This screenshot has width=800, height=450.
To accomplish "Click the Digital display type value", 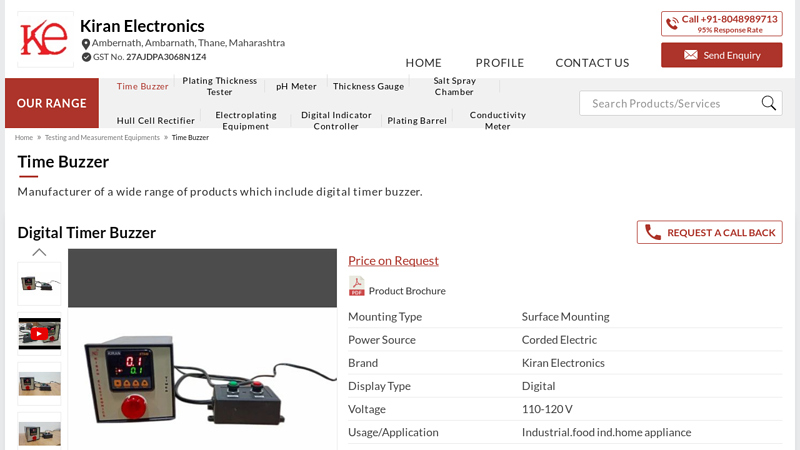I will [538, 386].
